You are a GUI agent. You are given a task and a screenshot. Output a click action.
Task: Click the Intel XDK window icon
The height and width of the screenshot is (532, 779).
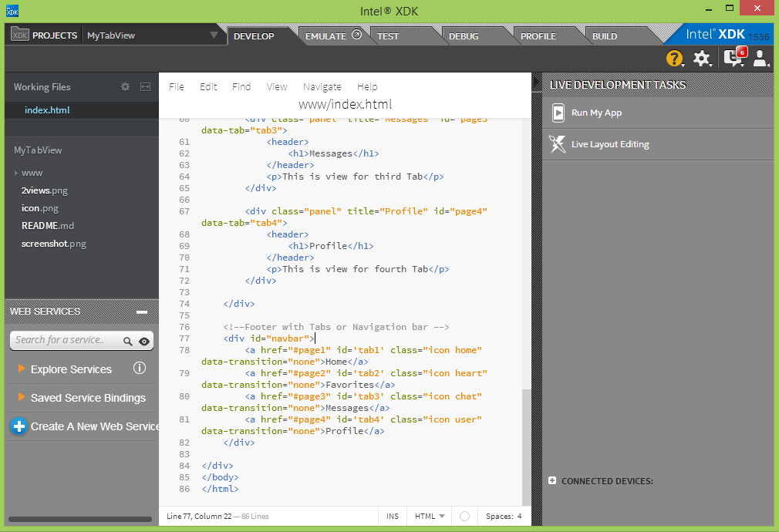(12, 11)
